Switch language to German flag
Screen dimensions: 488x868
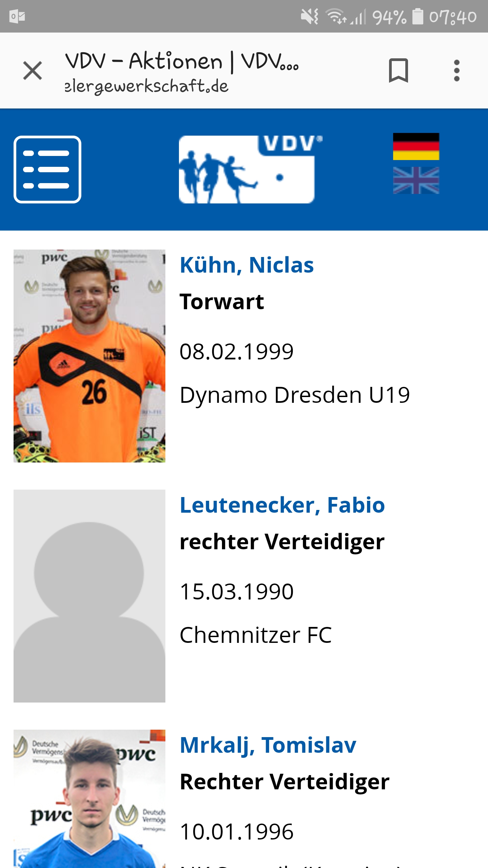click(x=416, y=146)
